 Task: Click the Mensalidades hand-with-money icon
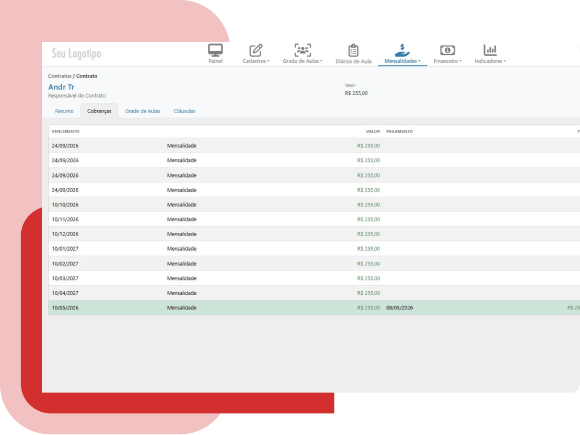pyautogui.click(x=402, y=50)
